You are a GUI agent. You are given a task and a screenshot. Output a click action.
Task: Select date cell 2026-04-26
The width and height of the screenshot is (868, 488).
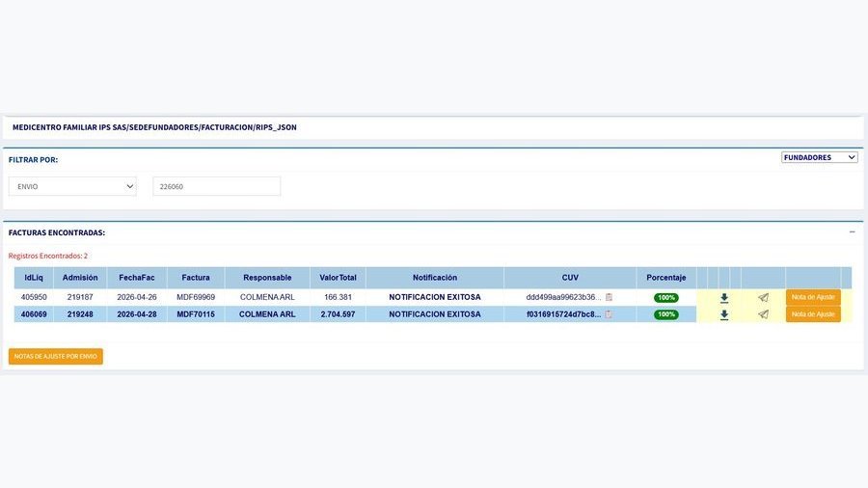[137, 297]
